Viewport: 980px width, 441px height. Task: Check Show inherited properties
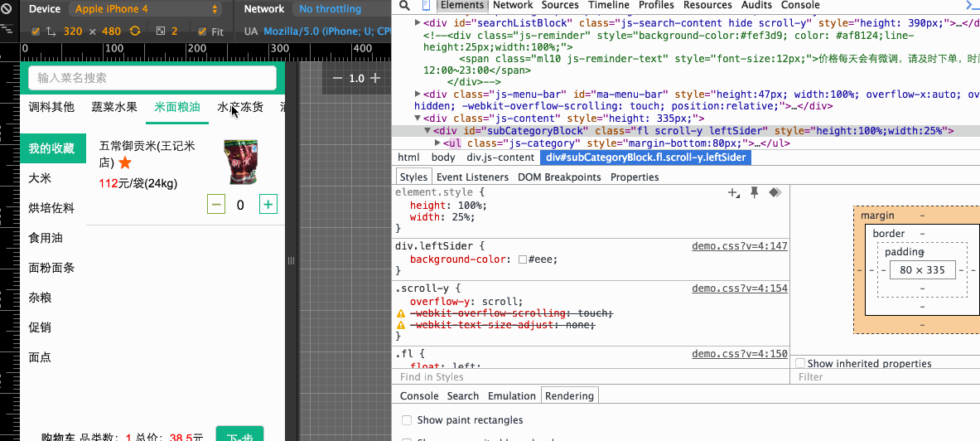tap(800, 363)
